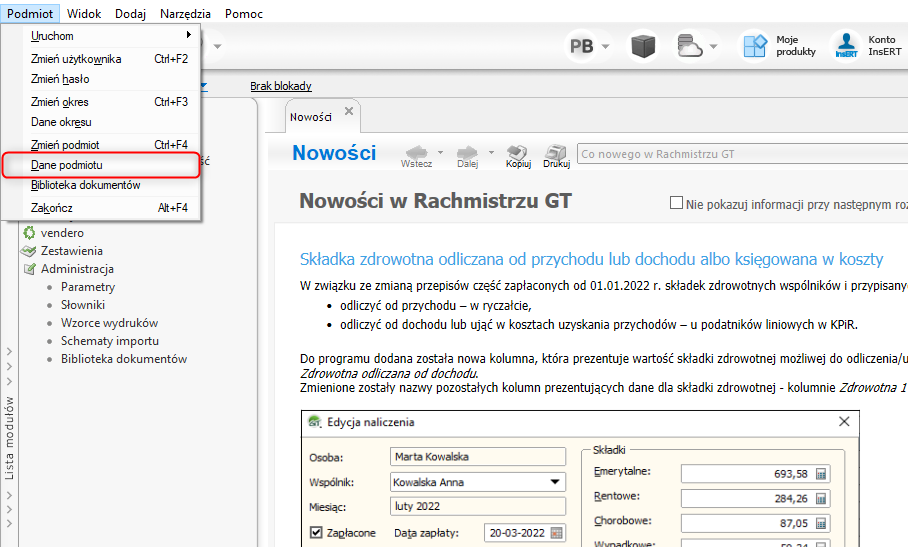This screenshot has width=908, height=547.
Task: Click the cloud server toolbar icon
Action: (689, 46)
